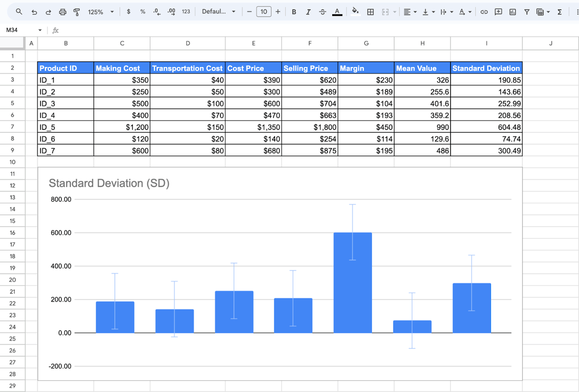Activate the paint format tool
Screen dimensions: 579x392
click(x=77, y=12)
